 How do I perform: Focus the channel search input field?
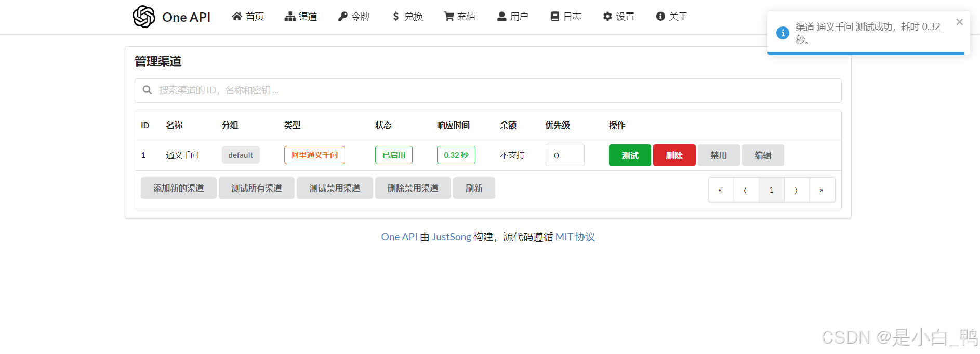click(x=488, y=90)
